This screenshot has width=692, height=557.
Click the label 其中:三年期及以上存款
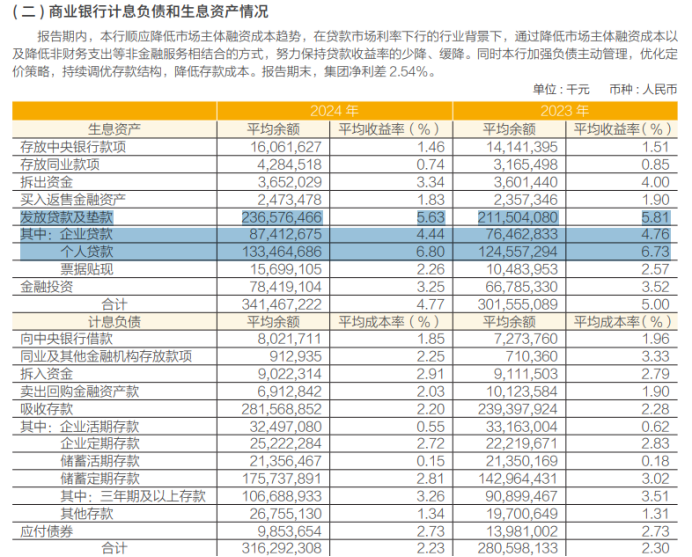[x=133, y=496]
